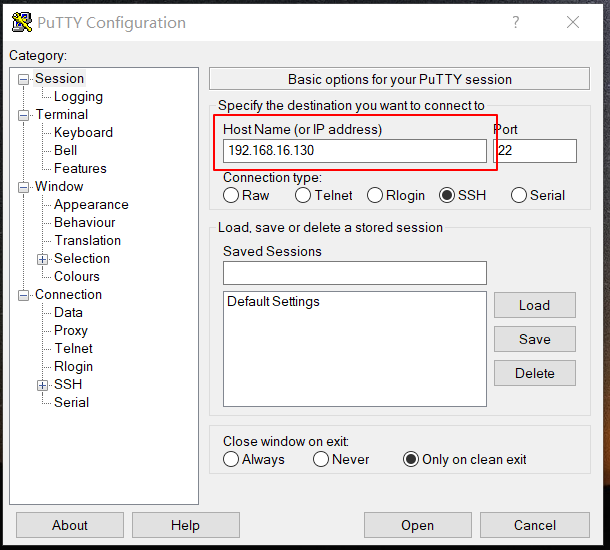Click the Cancel button

coord(535,525)
